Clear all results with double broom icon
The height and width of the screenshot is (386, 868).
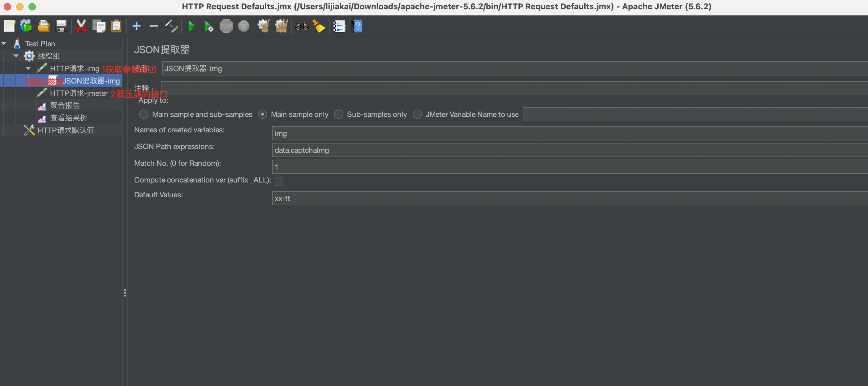[x=281, y=26]
